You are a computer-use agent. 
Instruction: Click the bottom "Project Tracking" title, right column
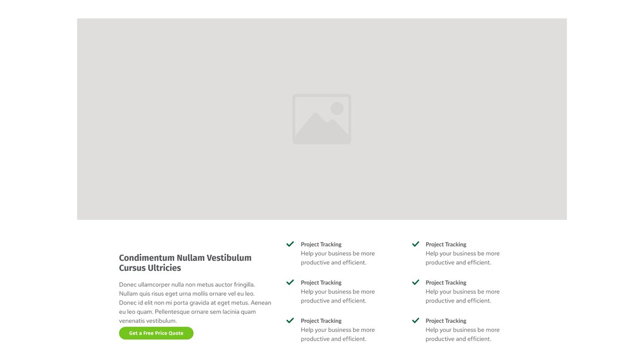point(446,321)
